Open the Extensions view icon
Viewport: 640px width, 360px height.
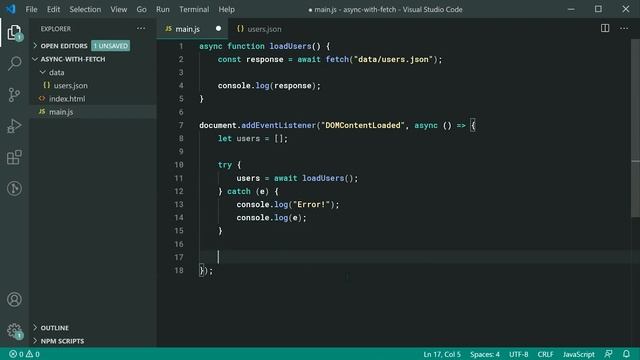(x=14, y=157)
